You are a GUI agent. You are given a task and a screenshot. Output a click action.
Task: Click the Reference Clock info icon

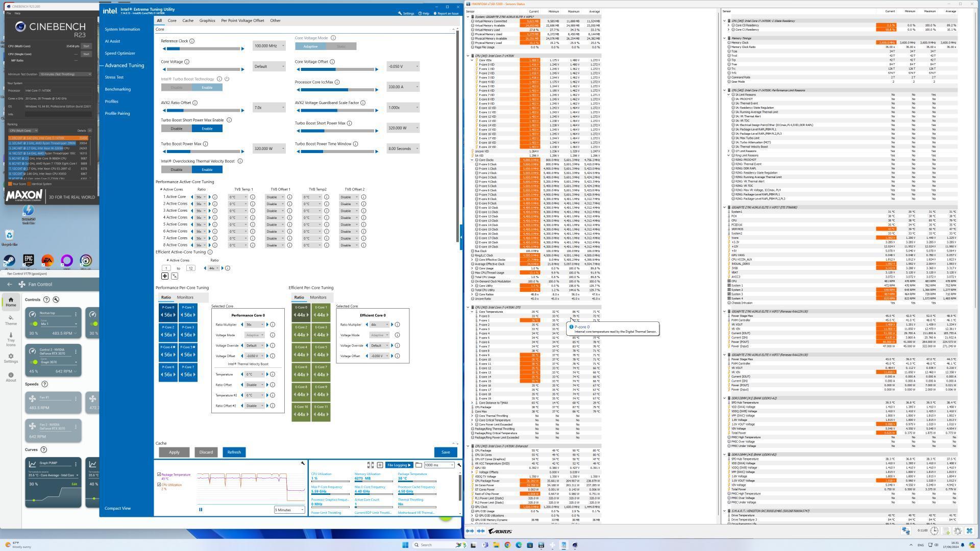click(x=192, y=41)
